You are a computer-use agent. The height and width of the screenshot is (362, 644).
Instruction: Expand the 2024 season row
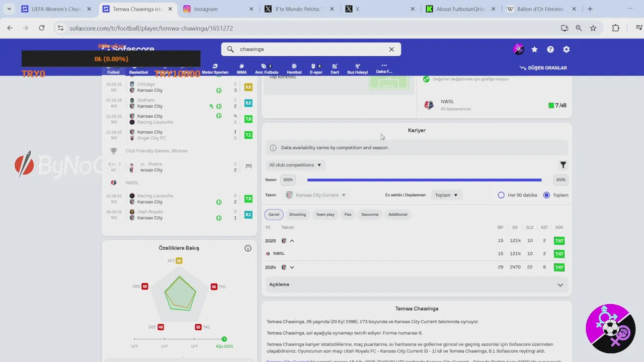pos(292,267)
